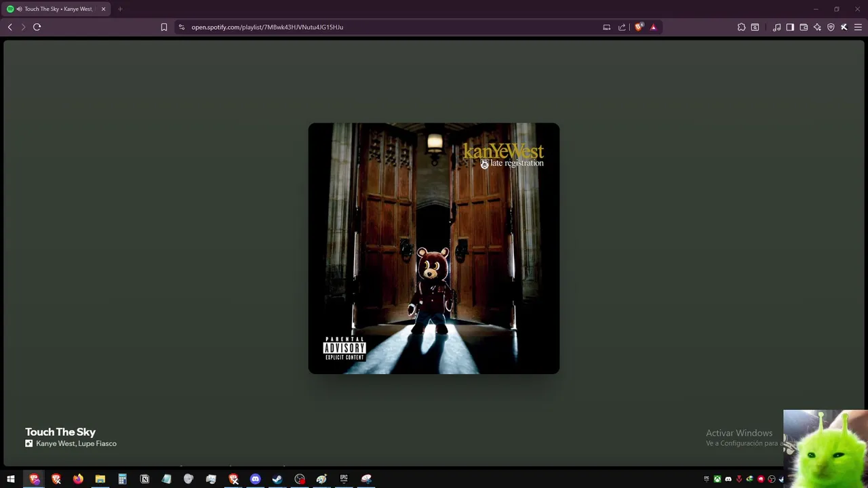This screenshot has height=488, width=868.
Task: Install the Spotify app via address bar icon
Action: [x=606, y=27]
